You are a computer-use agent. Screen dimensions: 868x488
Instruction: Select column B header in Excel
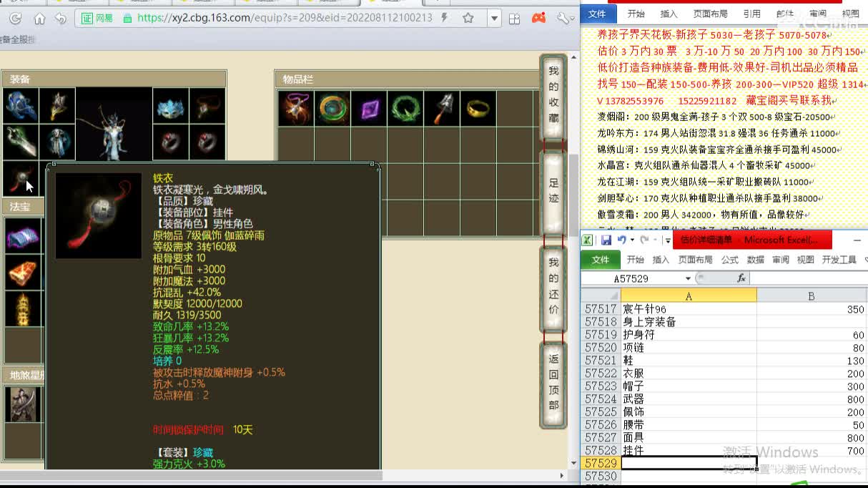812,296
